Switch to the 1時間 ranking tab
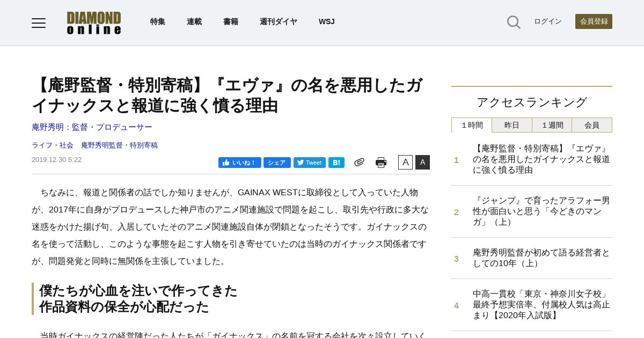The height and width of the screenshot is (338, 644). [x=472, y=125]
